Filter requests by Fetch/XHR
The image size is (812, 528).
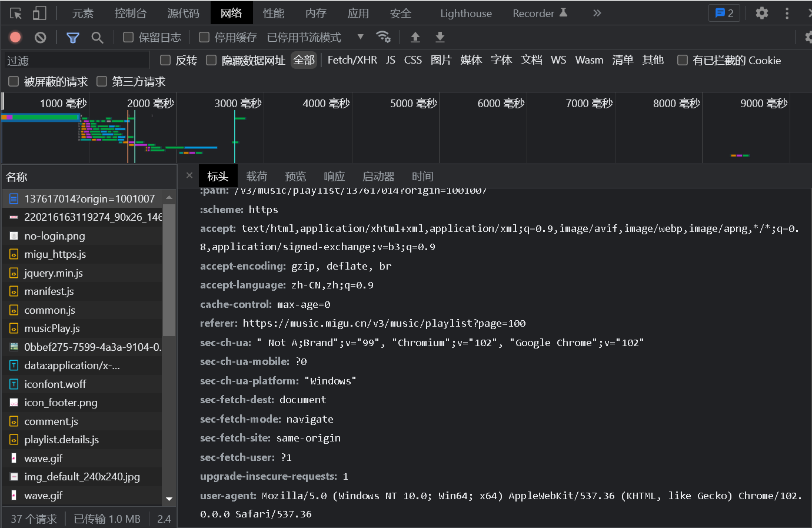click(x=352, y=60)
